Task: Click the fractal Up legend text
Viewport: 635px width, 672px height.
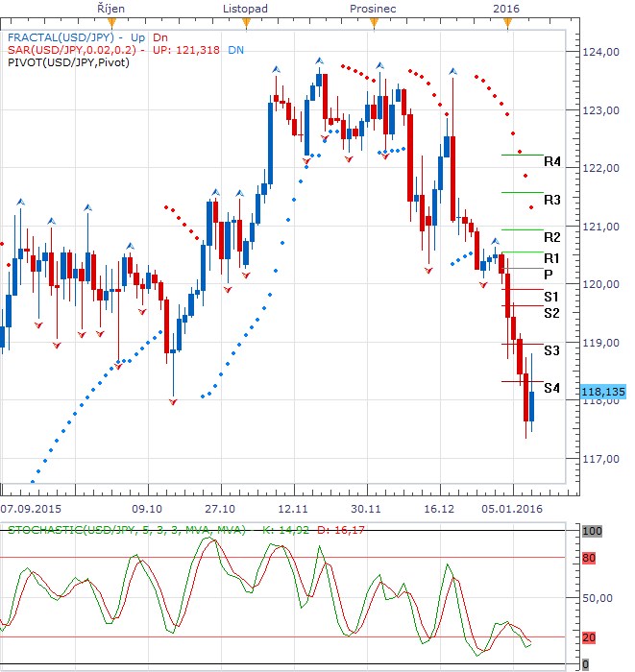Action: click(x=138, y=37)
